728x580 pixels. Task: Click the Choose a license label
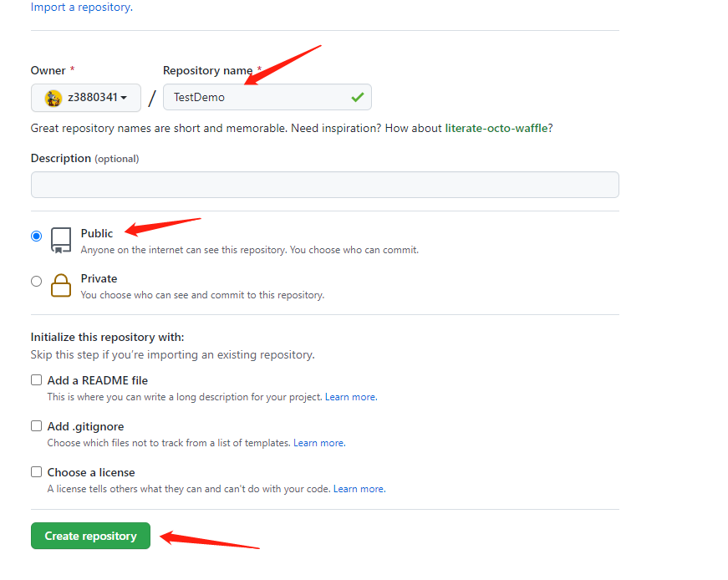pos(91,472)
